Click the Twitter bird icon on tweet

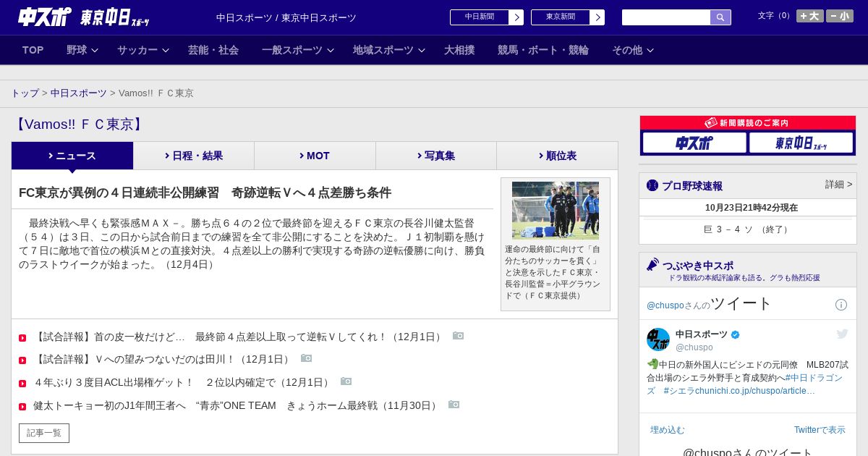pyautogui.click(x=842, y=334)
